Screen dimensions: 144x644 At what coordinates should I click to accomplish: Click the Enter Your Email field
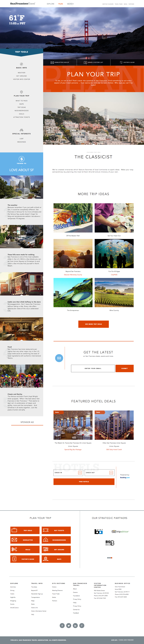coord(93,368)
